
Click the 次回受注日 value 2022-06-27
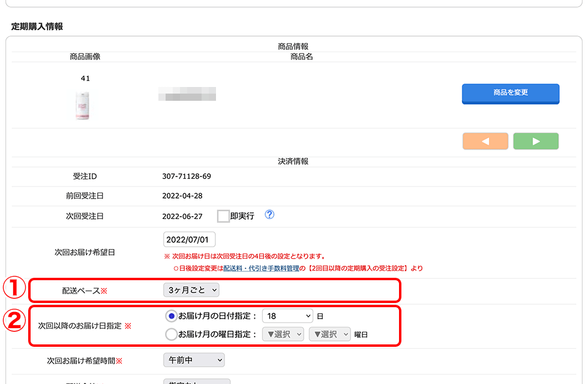(x=182, y=216)
